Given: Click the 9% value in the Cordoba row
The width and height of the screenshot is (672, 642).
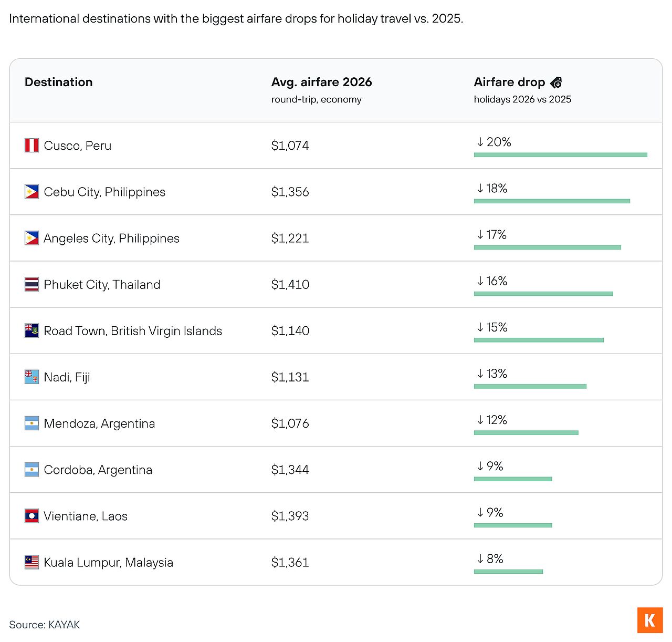Looking at the screenshot, I should tap(495, 466).
